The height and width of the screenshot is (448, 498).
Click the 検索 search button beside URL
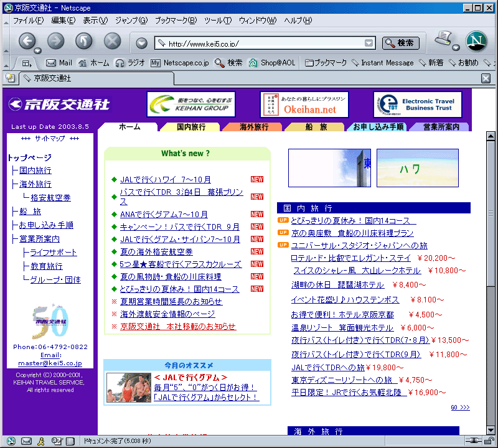(401, 43)
